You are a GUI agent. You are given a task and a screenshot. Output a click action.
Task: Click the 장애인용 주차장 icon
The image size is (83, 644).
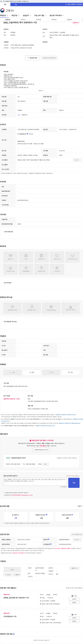12,308
